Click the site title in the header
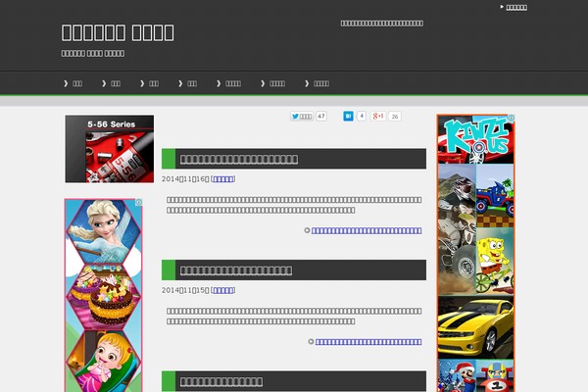 (x=118, y=32)
